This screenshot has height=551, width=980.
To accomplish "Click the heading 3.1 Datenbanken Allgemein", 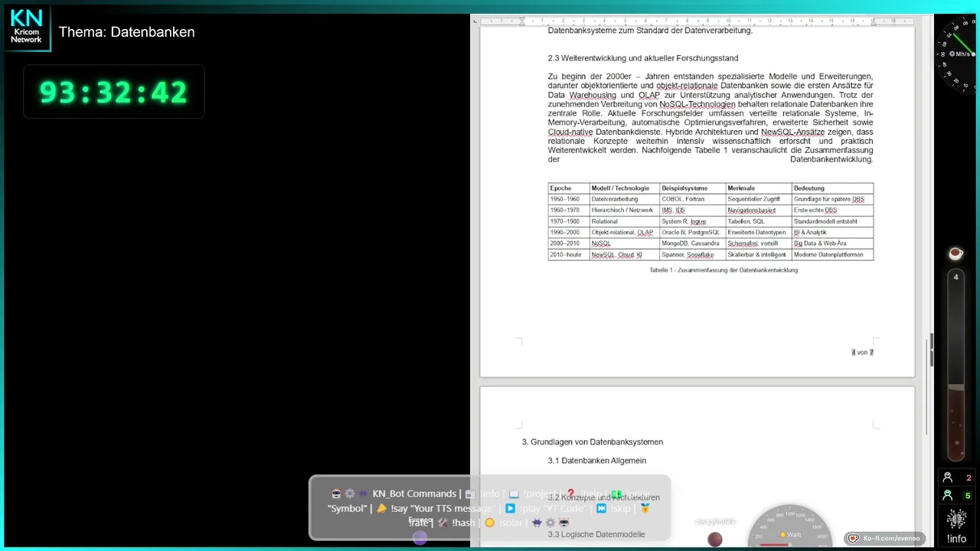I will pos(597,461).
